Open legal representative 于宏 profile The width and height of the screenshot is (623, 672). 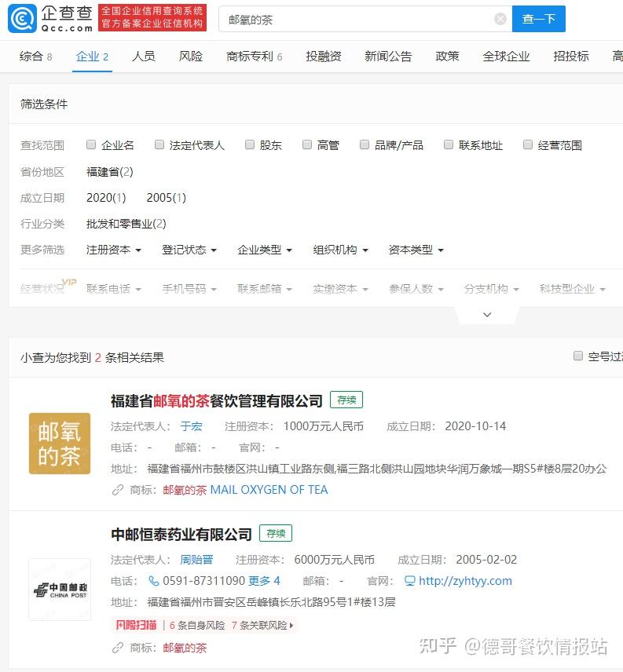pos(191,426)
